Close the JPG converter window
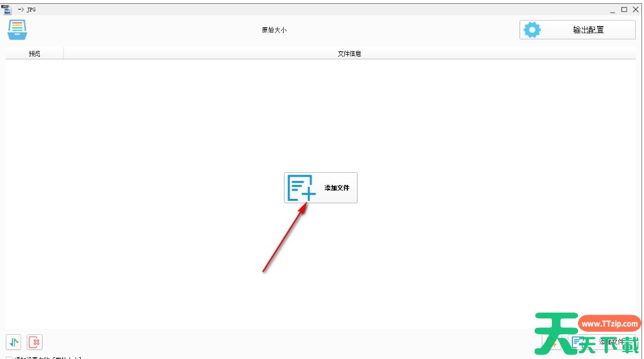Image resolution: width=644 pixels, height=359 pixels. (x=635, y=10)
